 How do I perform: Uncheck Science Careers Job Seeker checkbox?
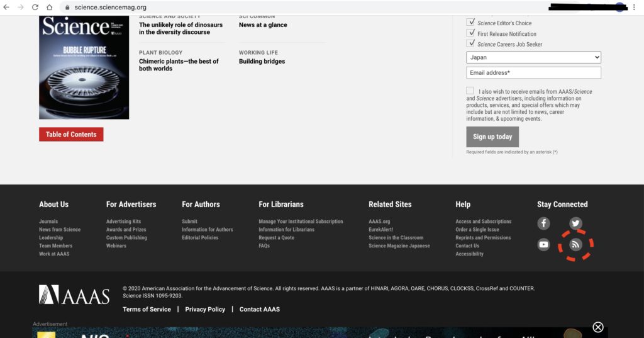[x=470, y=43]
